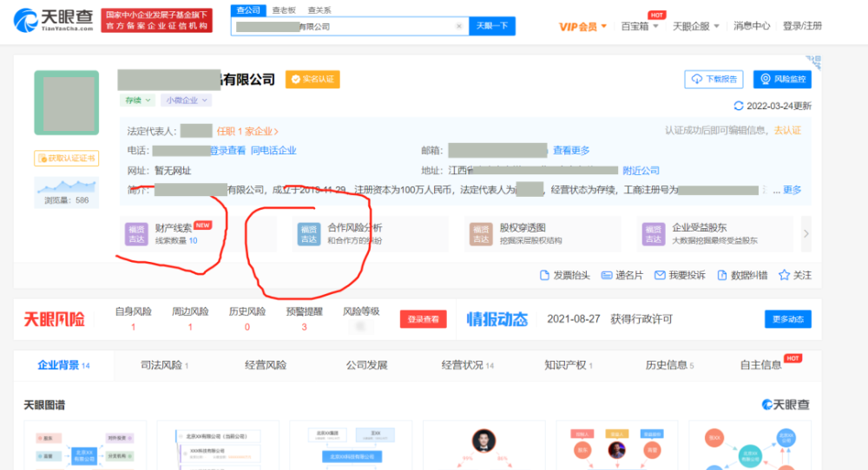Clear the search box with the X icon
Image resolution: width=868 pixels, height=470 pixels.
(459, 26)
